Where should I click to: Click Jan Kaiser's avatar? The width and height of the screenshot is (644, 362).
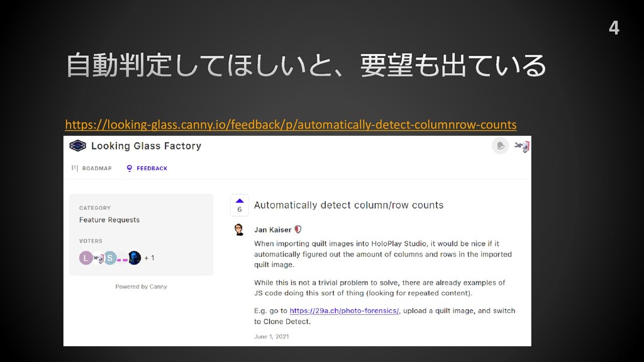tap(239, 229)
